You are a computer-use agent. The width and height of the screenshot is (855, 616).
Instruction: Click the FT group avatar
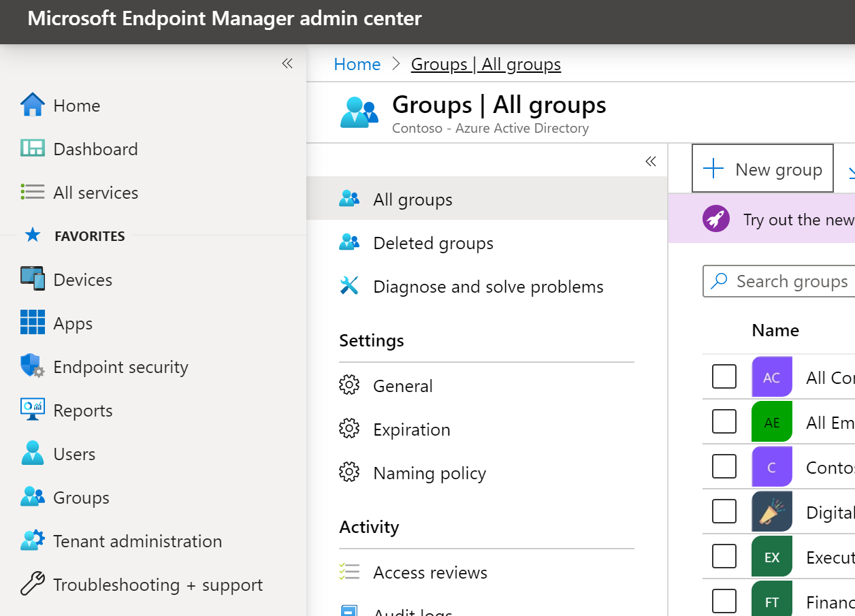click(772, 599)
